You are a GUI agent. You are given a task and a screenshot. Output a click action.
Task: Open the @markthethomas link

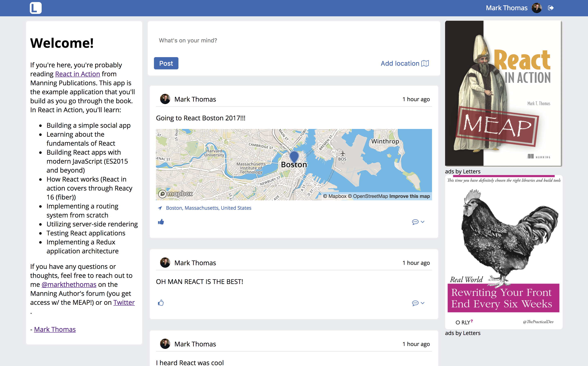coord(69,284)
